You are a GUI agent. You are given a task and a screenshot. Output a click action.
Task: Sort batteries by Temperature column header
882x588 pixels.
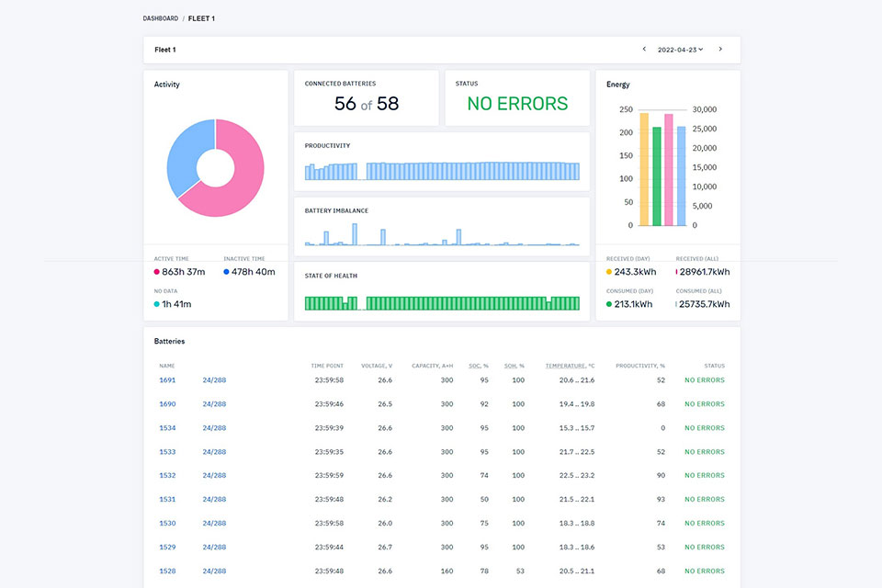click(x=570, y=366)
